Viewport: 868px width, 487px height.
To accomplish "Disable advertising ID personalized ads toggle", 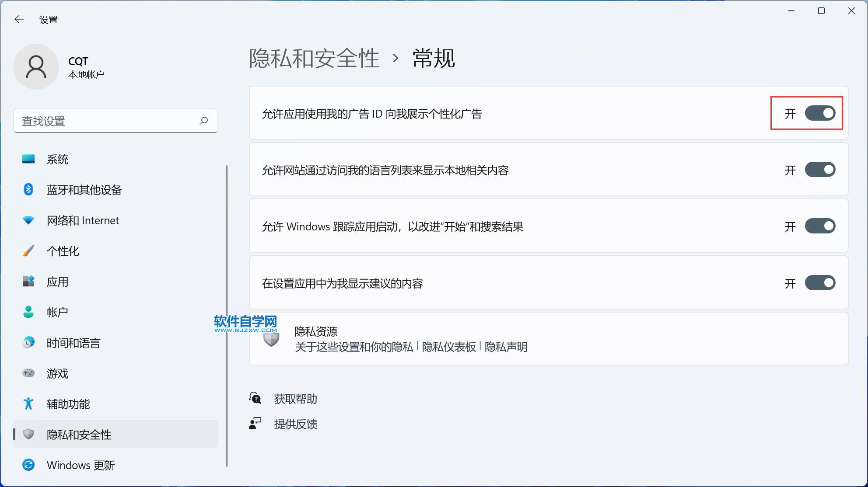I will click(820, 113).
